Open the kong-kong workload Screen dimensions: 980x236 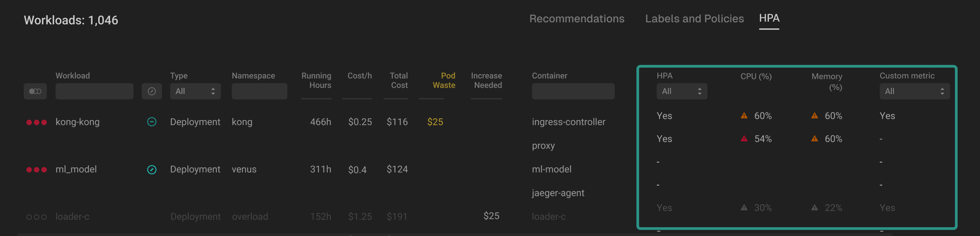(x=77, y=122)
